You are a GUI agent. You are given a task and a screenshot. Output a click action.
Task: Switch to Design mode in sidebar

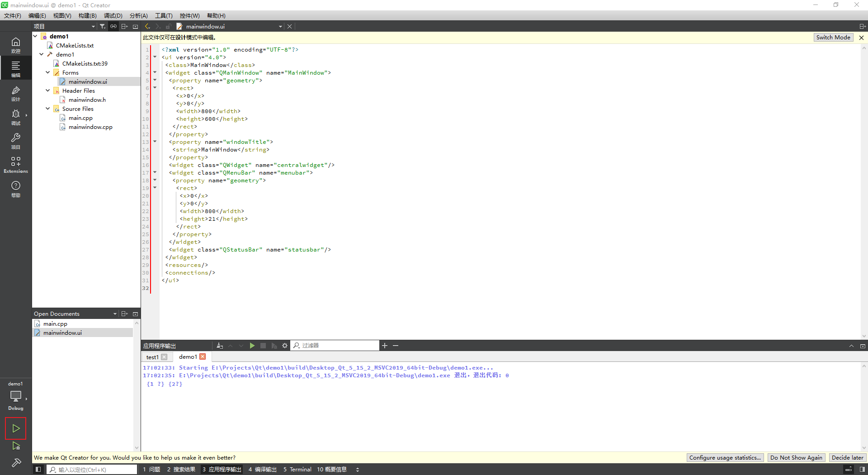pos(16,93)
